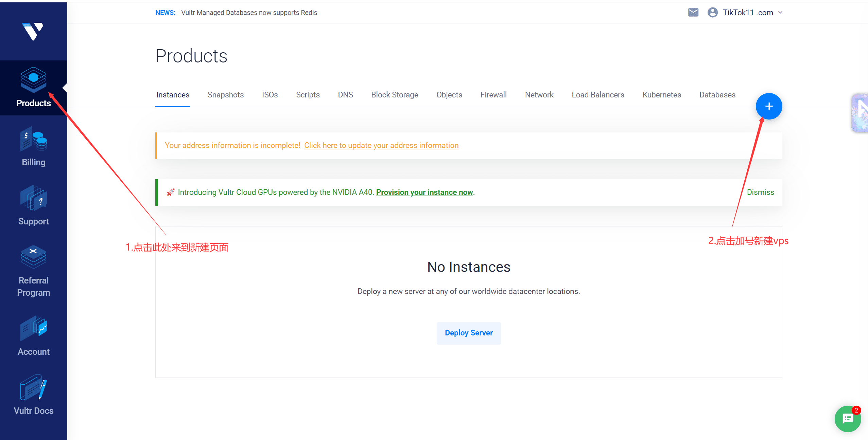868x440 pixels.
Task: Click the blue plus deploy button
Action: tap(769, 106)
